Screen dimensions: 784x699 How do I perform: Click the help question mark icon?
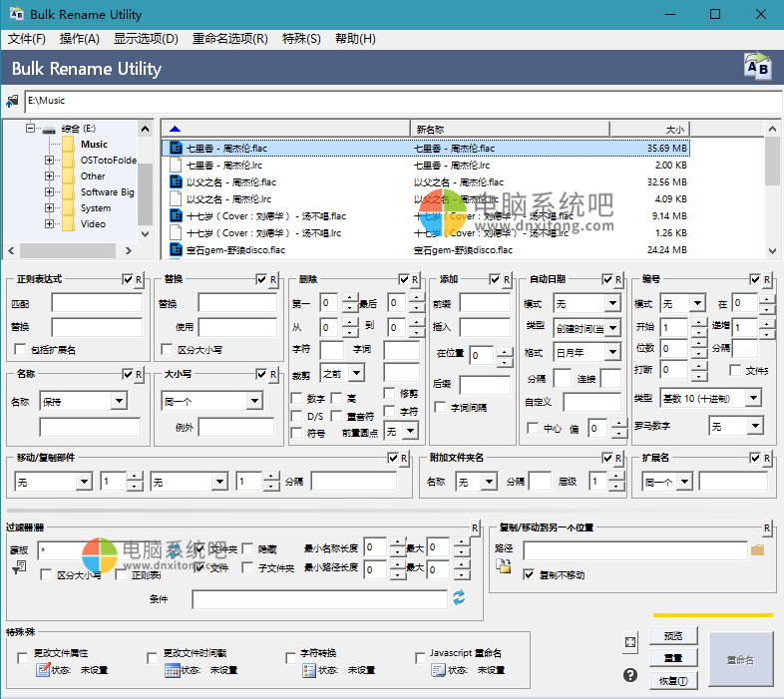click(x=630, y=675)
